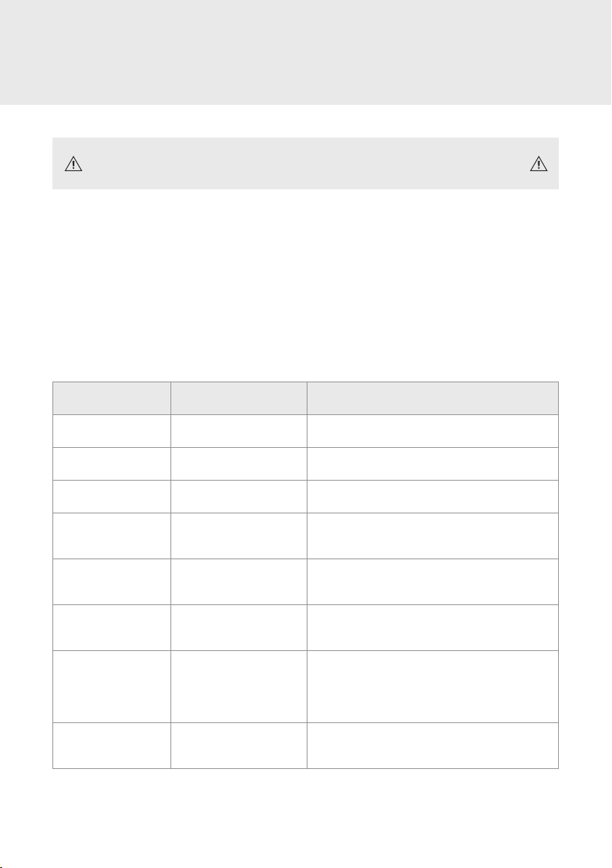The height and width of the screenshot is (868, 612).
Task: Select bottom table row, last column cell
Action: [x=433, y=746]
